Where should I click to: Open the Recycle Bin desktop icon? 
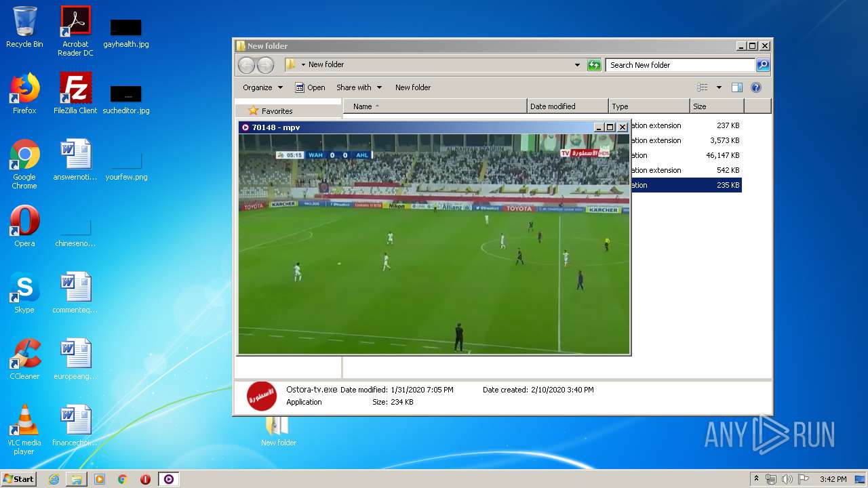pyautogui.click(x=24, y=27)
